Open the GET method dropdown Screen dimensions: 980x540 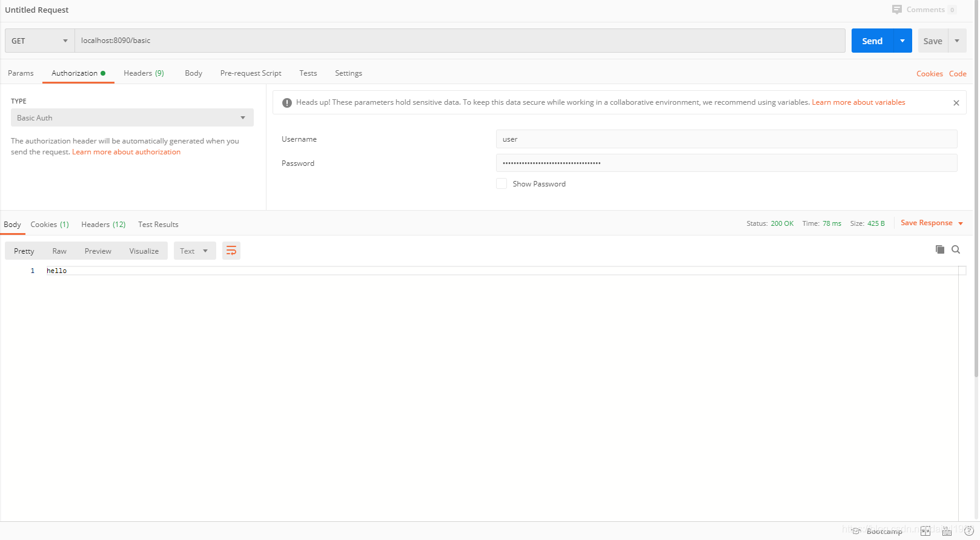(40, 41)
